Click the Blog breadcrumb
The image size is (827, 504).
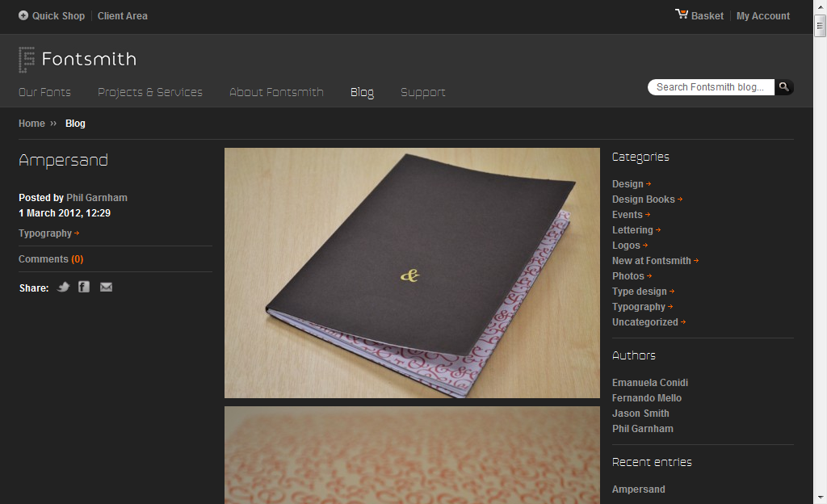pyautogui.click(x=75, y=124)
